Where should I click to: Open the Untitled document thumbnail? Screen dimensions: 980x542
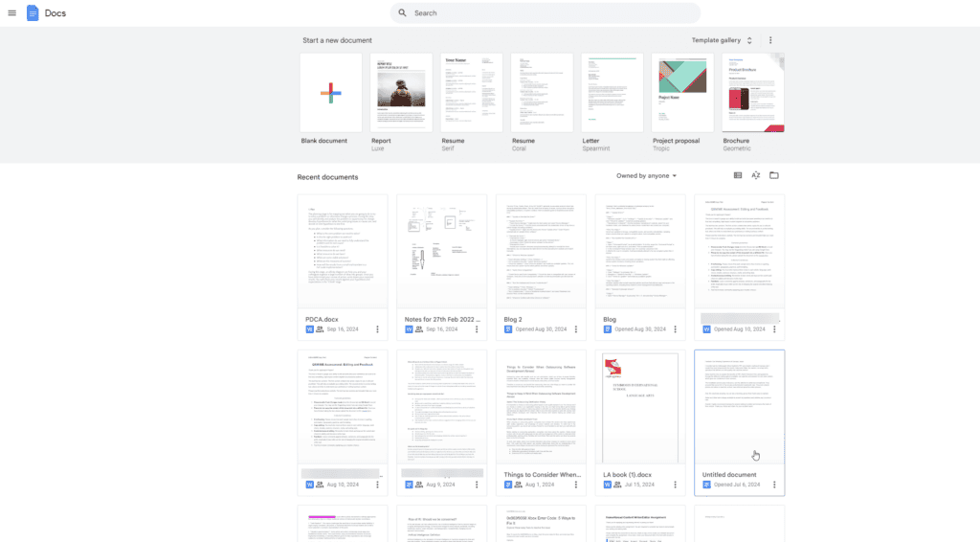740,407
